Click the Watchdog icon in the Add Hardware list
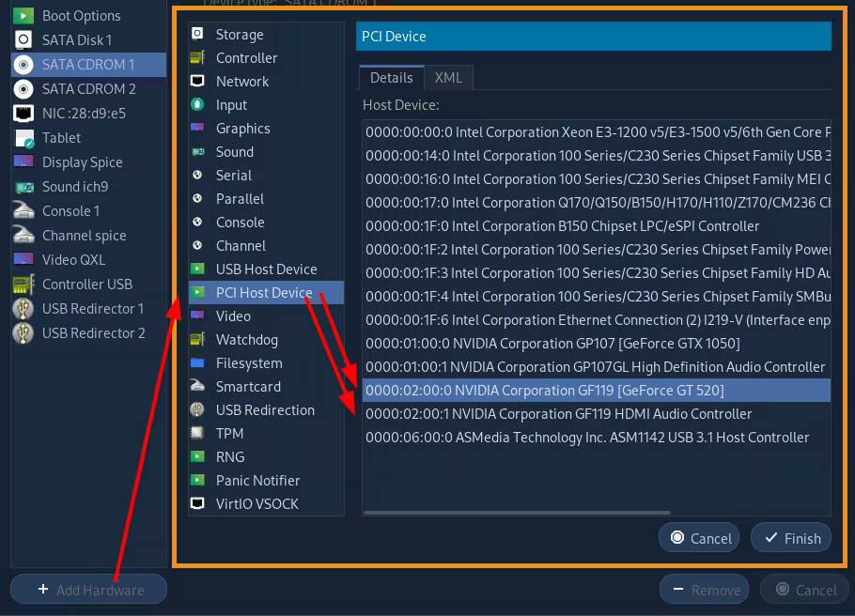855x616 pixels. pos(197,339)
